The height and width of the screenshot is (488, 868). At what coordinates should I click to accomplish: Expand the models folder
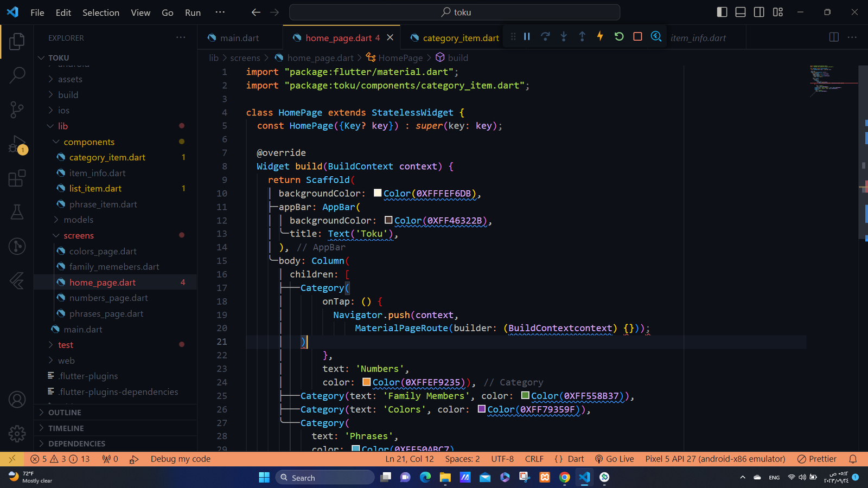[x=78, y=220]
